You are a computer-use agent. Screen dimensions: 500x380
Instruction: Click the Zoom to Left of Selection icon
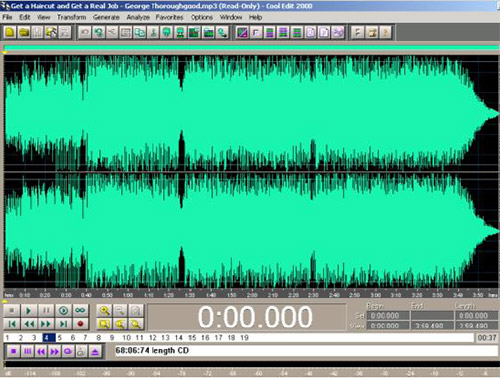click(120, 324)
